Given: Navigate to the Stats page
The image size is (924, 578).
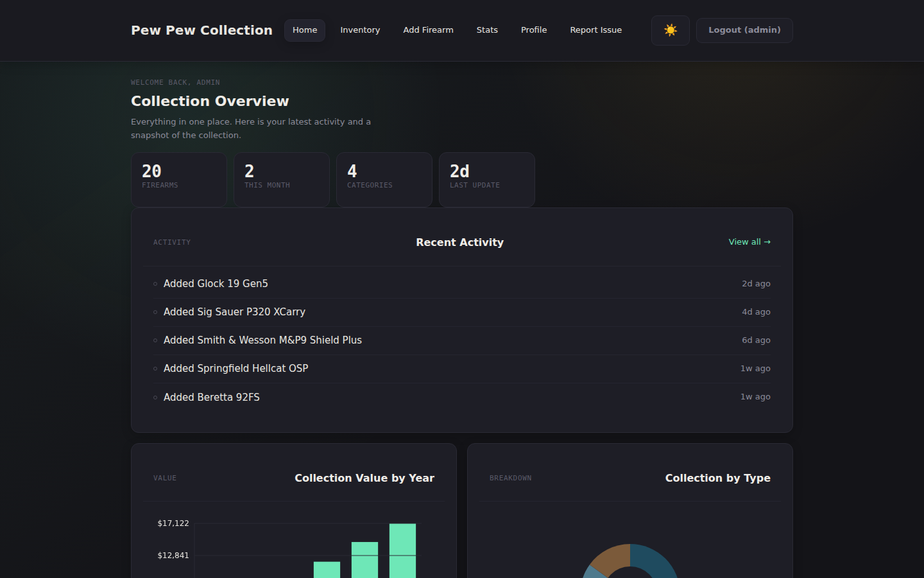Looking at the screenshot, I should (487, 30).
